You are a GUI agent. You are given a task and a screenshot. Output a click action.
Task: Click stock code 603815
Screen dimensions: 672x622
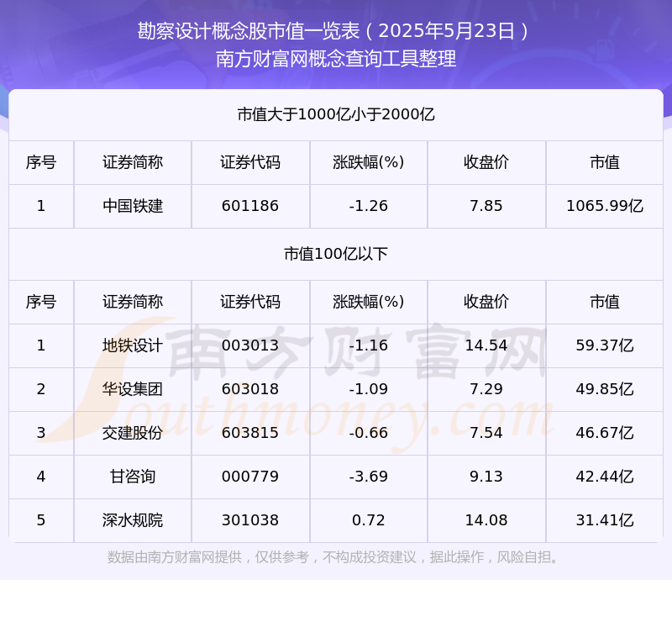click(250, 433)
